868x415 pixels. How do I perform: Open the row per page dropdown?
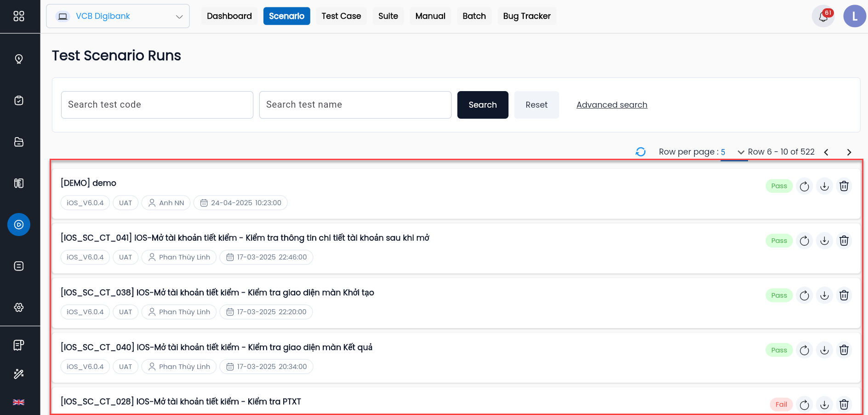tap(733, 152)
